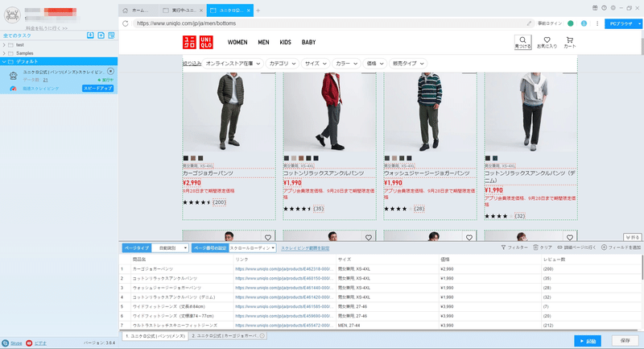Open KIDS menu on UNIQLO
644x349 pixels.
click(286, 43)
